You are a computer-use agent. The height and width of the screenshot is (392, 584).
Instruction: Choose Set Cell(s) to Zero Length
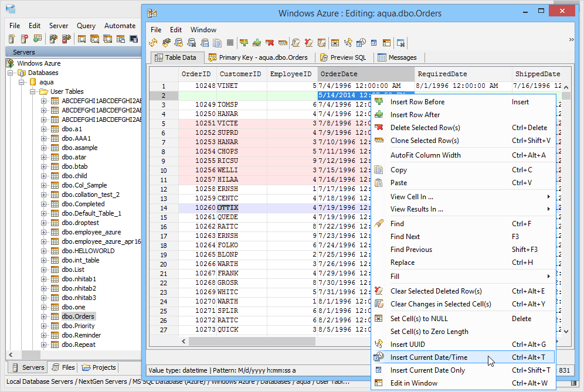(463, 331)
